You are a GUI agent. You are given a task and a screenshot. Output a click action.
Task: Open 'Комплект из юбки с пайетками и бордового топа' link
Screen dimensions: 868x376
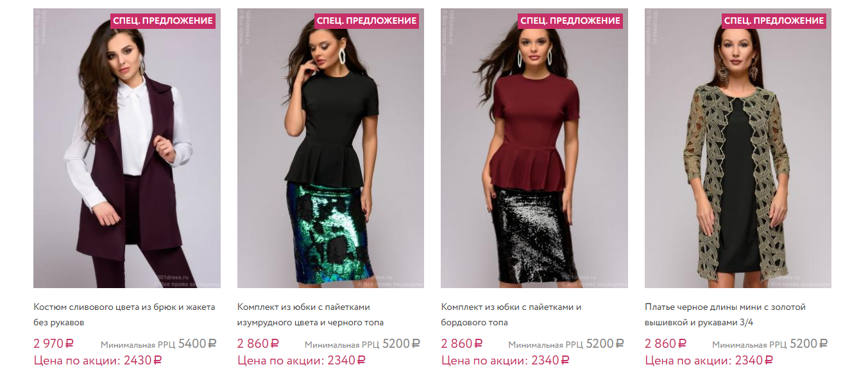(x=511, y=314)
